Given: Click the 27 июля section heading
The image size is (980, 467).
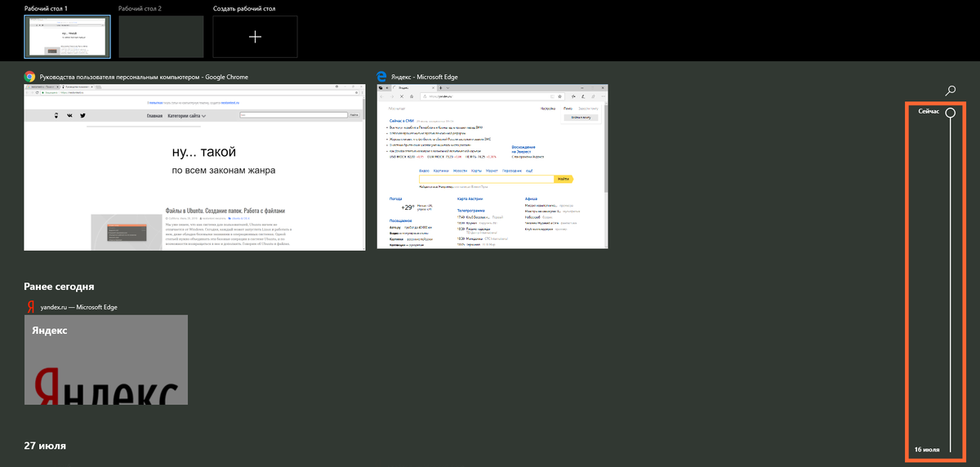Looking at the screenshot, I should coord(45,446).
